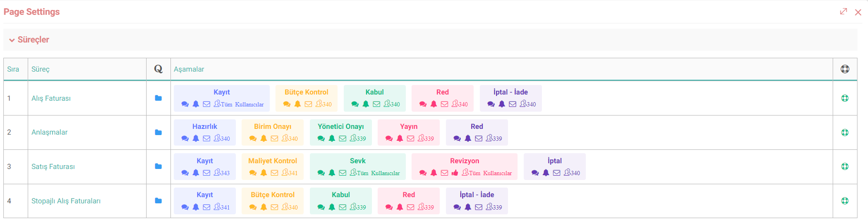Open folder icon for Alış Faturası row

pos(158,98)
